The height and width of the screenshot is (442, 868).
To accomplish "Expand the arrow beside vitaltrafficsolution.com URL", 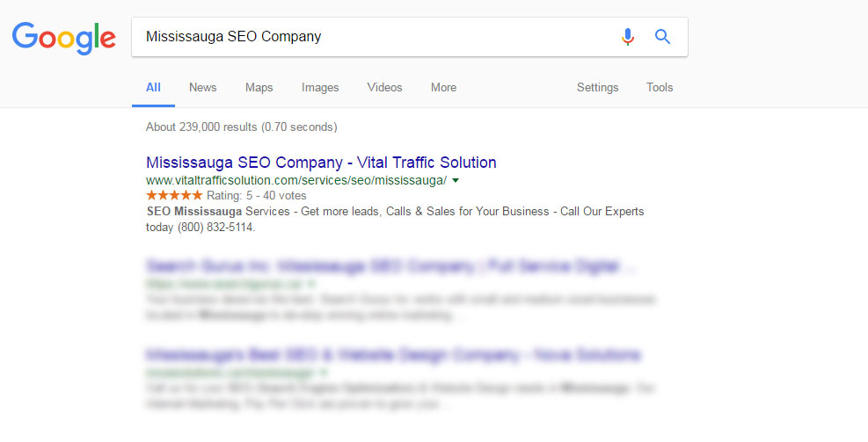I will pyautogui.click(x=456, y=180).
